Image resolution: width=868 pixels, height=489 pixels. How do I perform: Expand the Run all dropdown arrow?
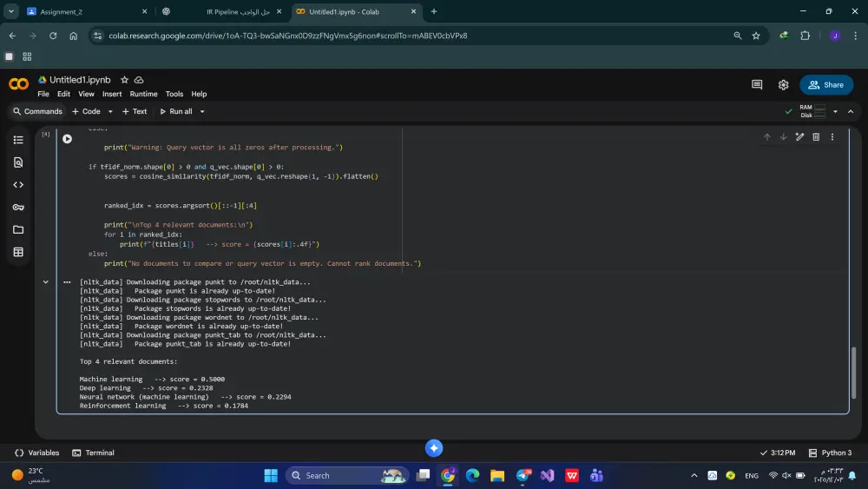[202, 111]
